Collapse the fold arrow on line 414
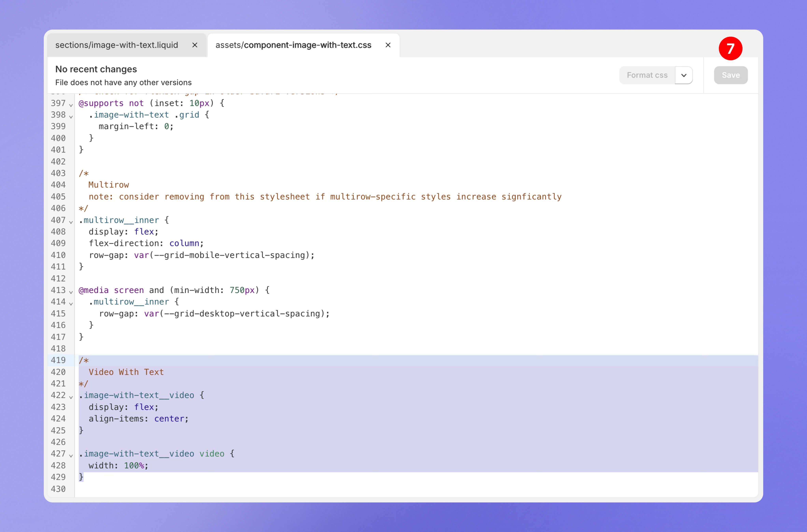 (x=71, y=303)
